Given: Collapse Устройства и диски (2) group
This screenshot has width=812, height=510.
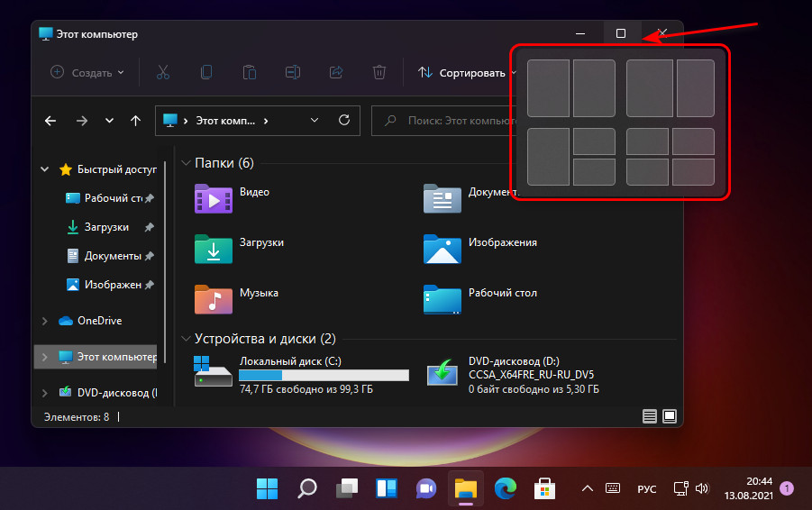Looking at the screenshot, I should (x=186, y=339).
